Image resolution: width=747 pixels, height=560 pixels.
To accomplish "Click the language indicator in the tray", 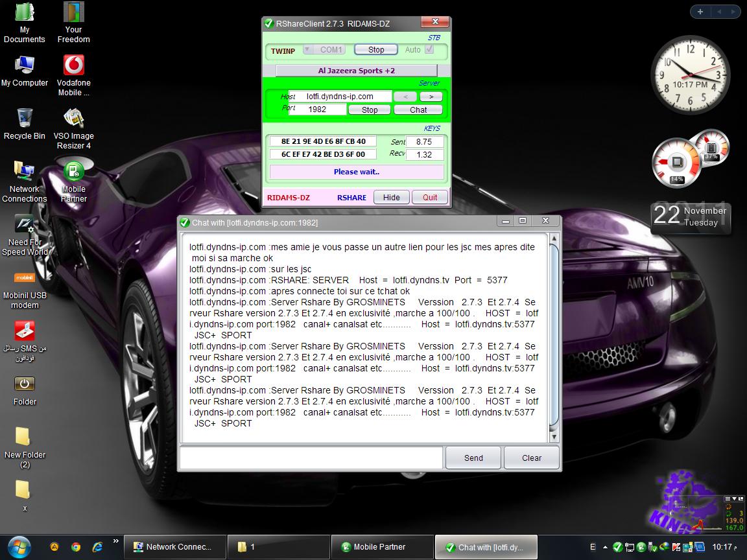I will pos(593,546).
